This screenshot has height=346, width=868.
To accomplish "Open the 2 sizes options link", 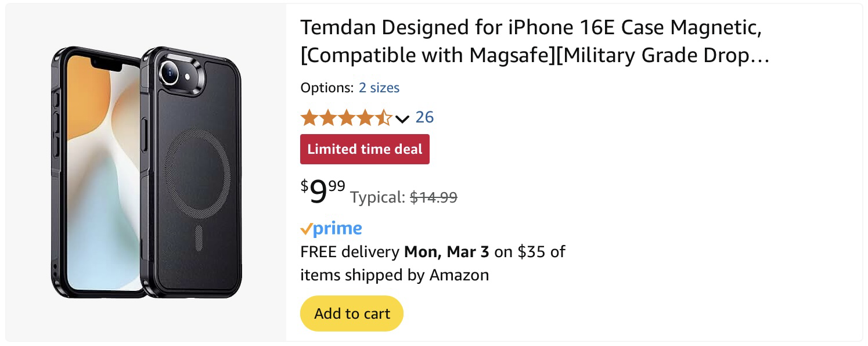I will pyautogui.click(x=379, y=88).
